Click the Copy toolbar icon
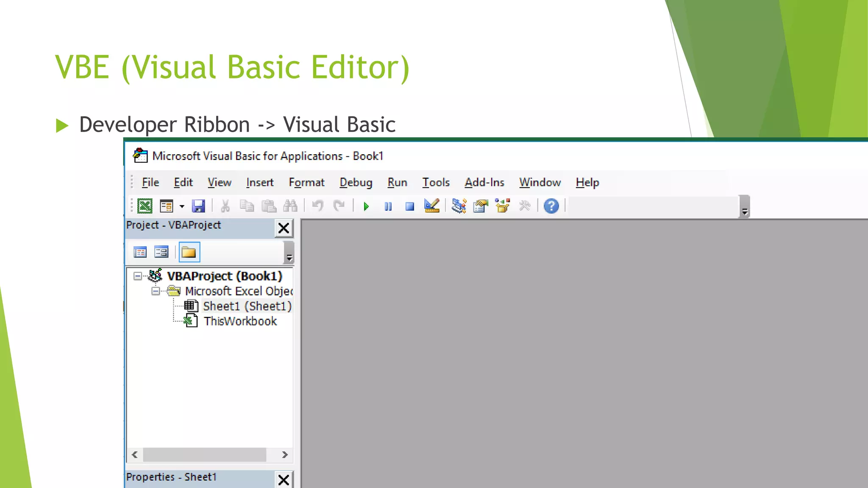Viewport: 868px width, 488px height. coord(247,206)
